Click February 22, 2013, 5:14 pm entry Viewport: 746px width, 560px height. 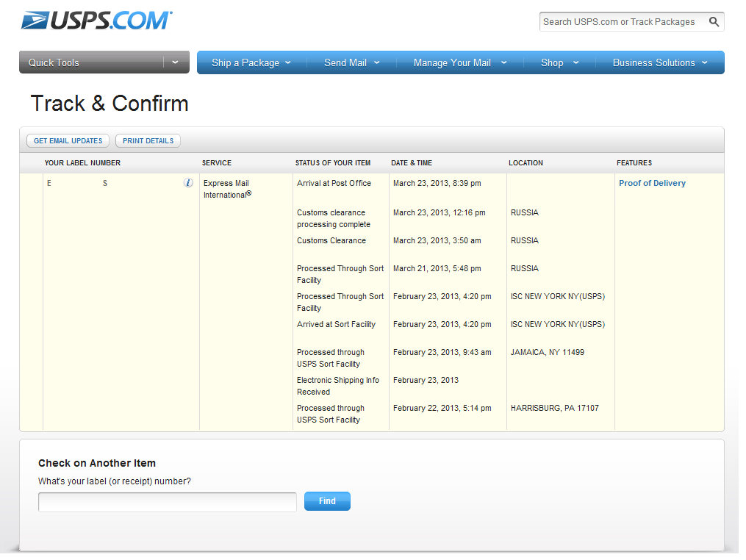(442, 408)
